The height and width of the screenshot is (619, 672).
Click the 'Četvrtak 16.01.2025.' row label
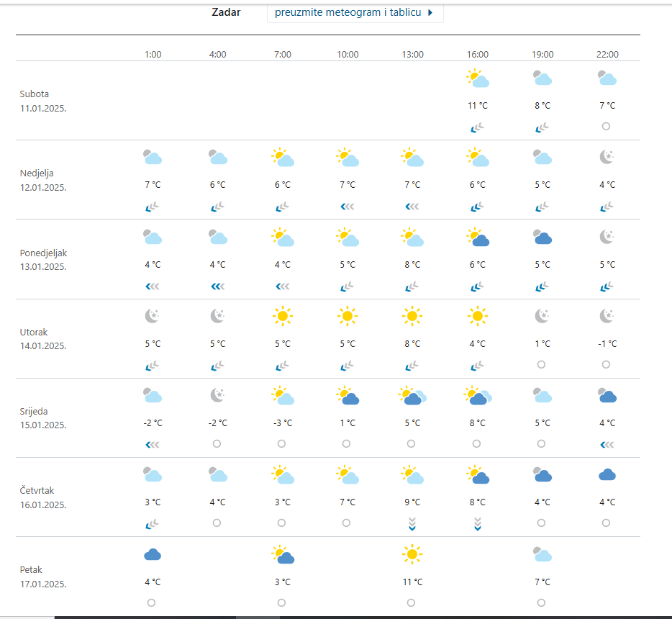point(45,497)
